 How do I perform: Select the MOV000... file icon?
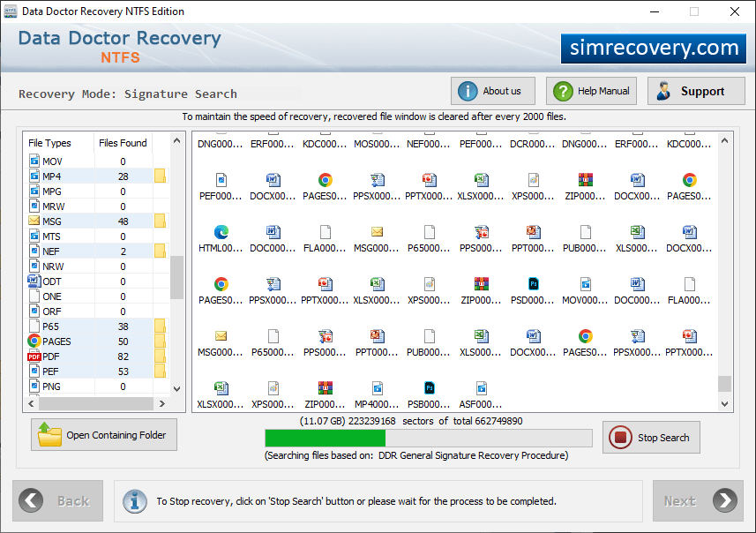586,284
